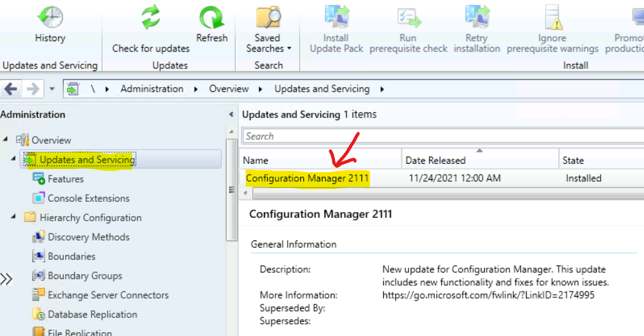Image resolution: width=644 pixels, height=336 pixels.
Task: Click the Installed state cell
Action: point(583,179)
